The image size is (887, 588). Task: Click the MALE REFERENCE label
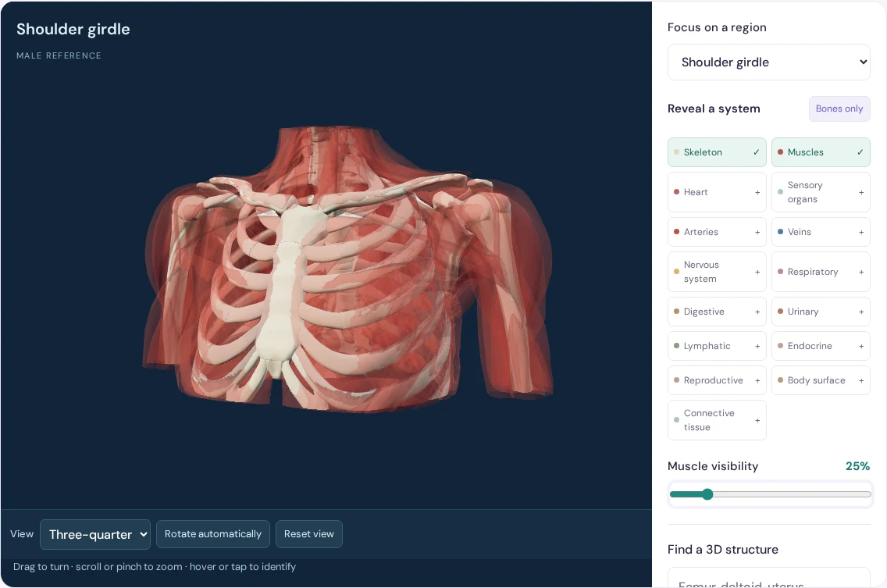[59, 55]
